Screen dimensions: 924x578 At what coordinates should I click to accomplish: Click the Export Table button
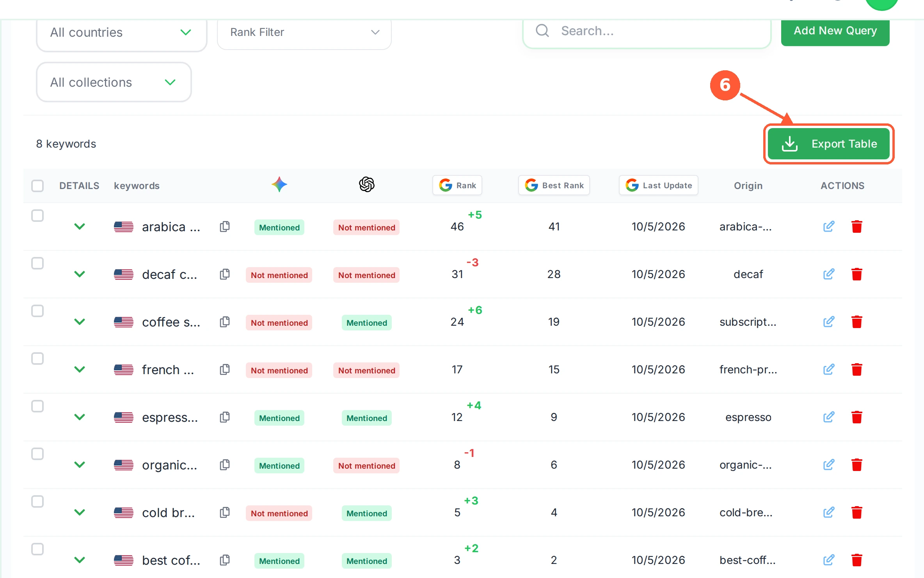829,144
